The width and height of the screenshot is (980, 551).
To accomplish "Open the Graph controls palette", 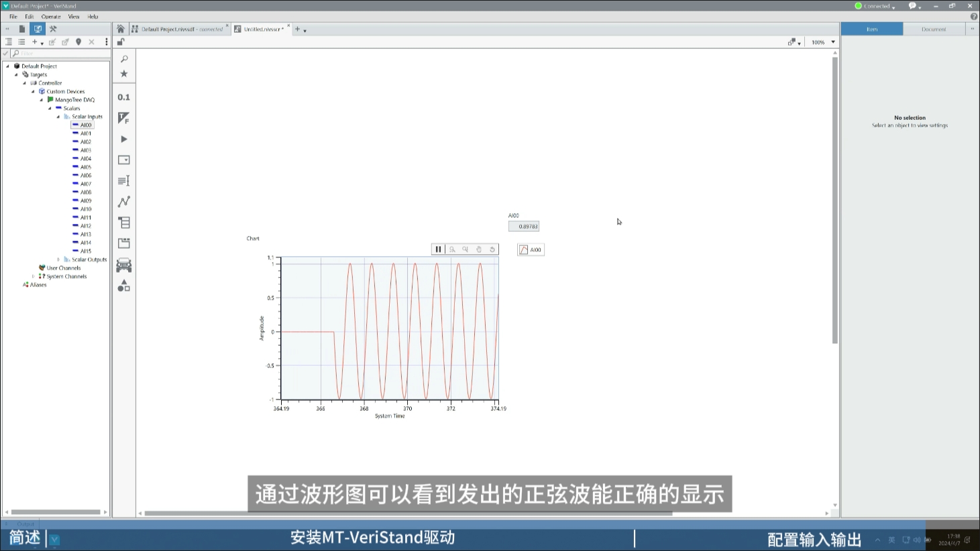I will click(x=124, y=202).
